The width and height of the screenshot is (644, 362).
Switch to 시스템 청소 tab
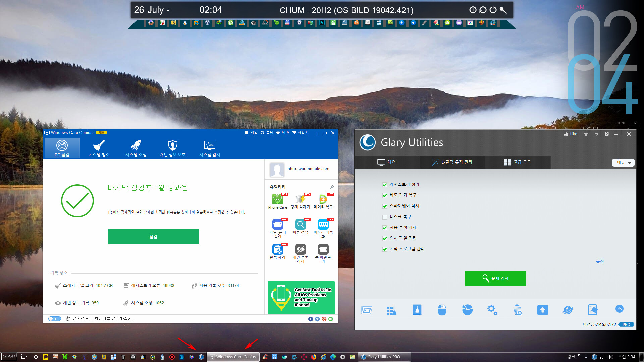click(99, 148)
